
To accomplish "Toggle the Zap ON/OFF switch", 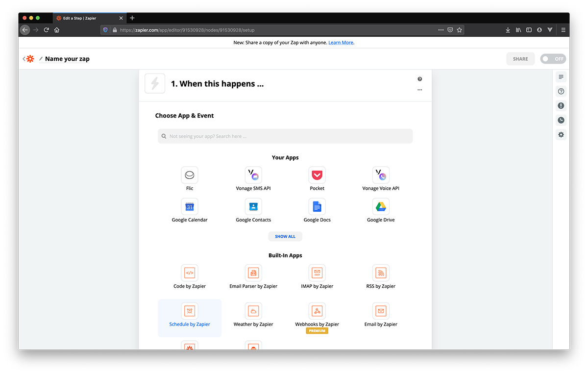I will pyautogui.click(x=553, y=59).
